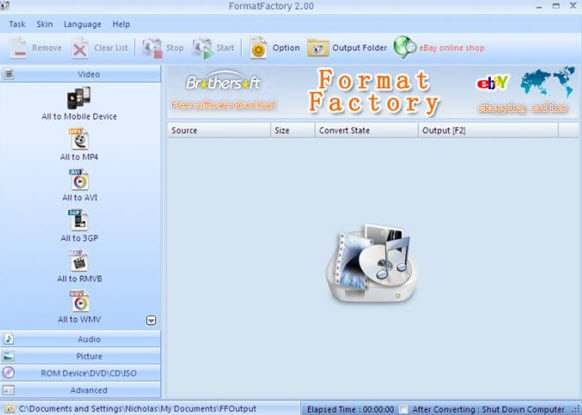The image size is (582, 415).
Task: Click the Remove toolbar icon
Action: point(18,48)
